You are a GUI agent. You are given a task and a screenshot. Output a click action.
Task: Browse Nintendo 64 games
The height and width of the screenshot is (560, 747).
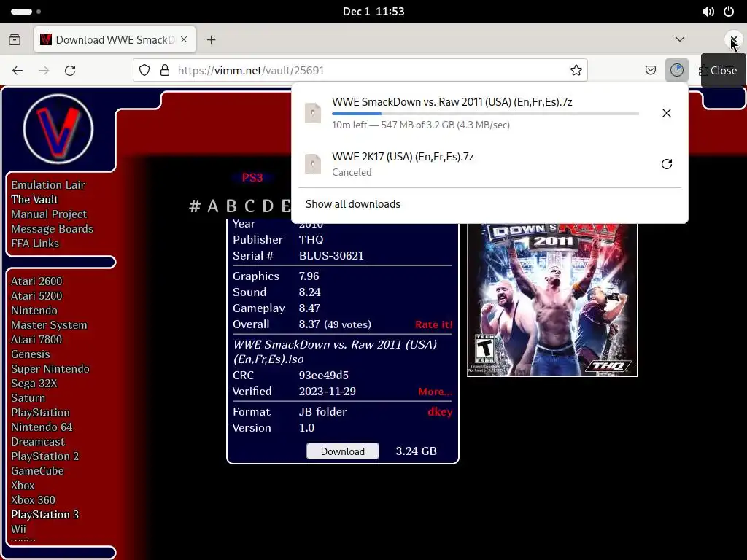pyautogui.click(x=42, y=427)
